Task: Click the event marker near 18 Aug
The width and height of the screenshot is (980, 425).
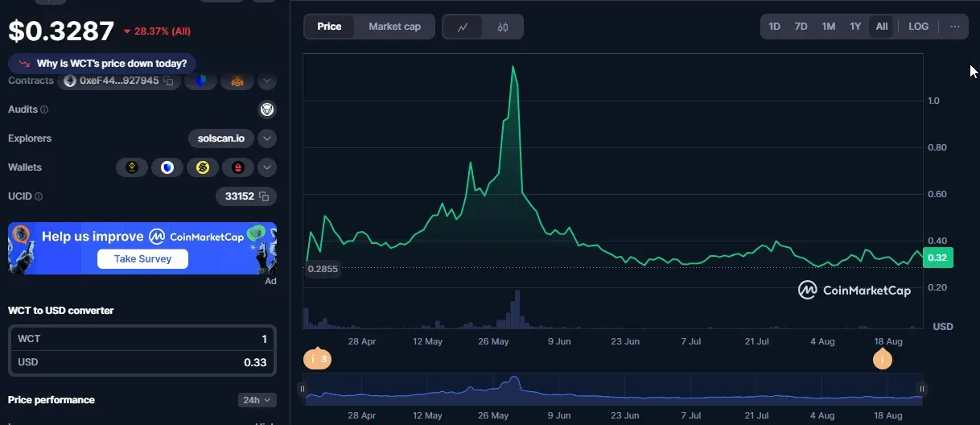Action: 883,359
